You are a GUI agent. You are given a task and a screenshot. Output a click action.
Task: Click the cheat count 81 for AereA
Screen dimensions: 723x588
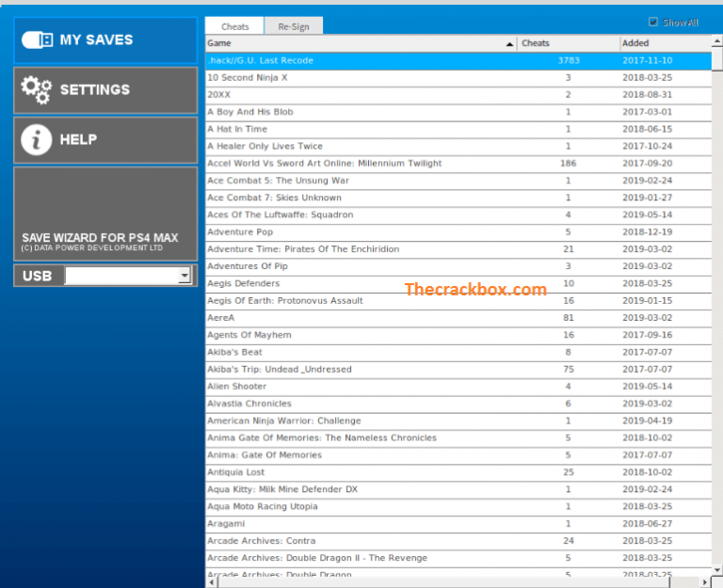coord(569,317)
